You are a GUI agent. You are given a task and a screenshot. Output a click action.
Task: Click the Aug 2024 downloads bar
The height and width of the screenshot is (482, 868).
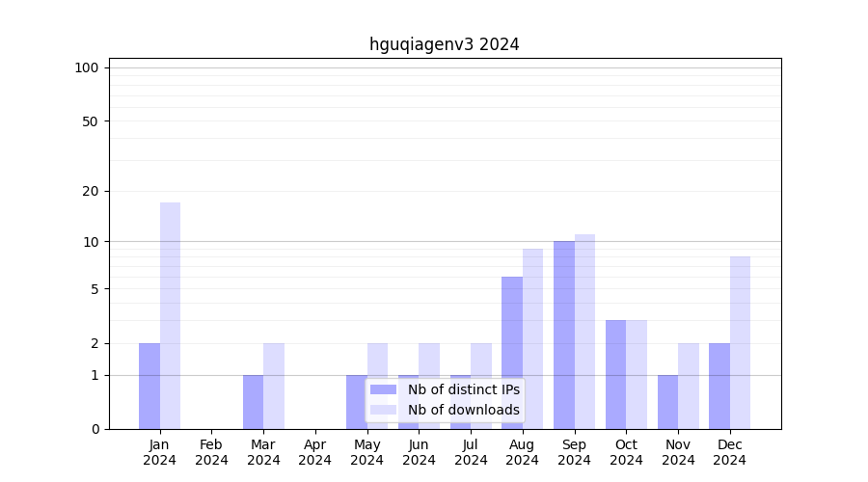point(532,338)
